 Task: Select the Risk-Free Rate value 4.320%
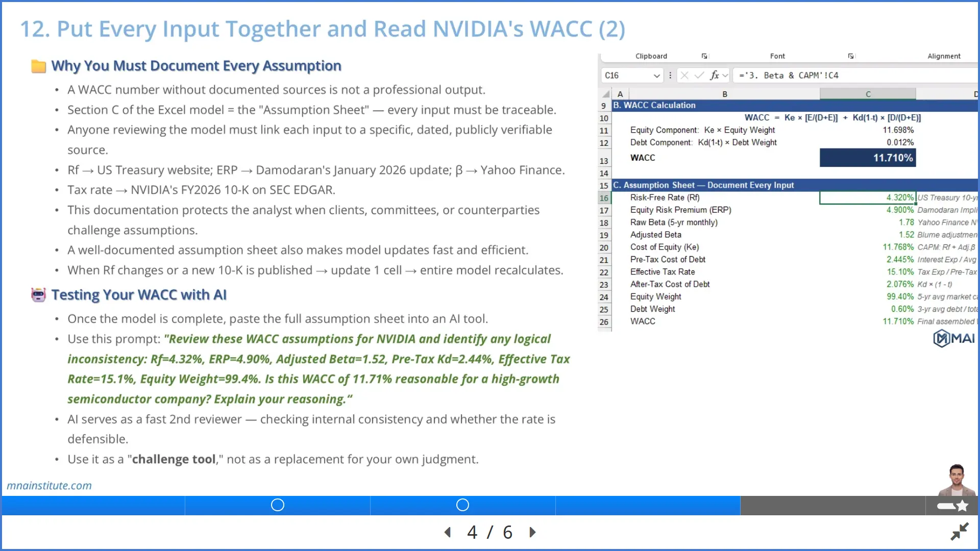pyautogui.click(x=868, y=197)
